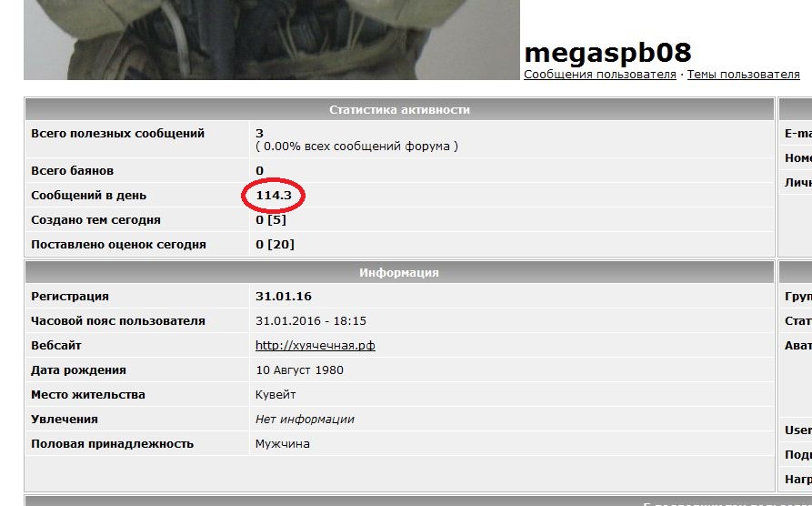The image size is (812, 506).
Task: Click the Создано тем сегодня value 0 [5]
Action: pyautogui.click(x=271, y=219)
